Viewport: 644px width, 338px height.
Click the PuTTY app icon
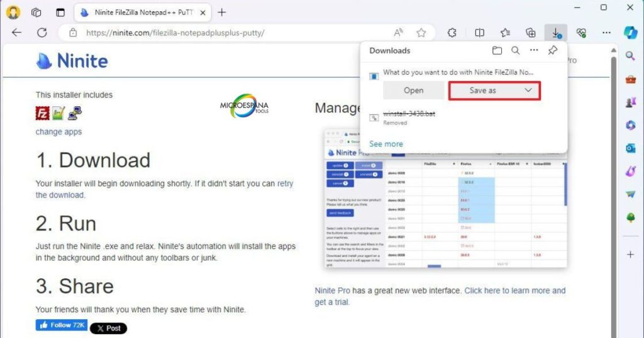(x=75, y=113)
